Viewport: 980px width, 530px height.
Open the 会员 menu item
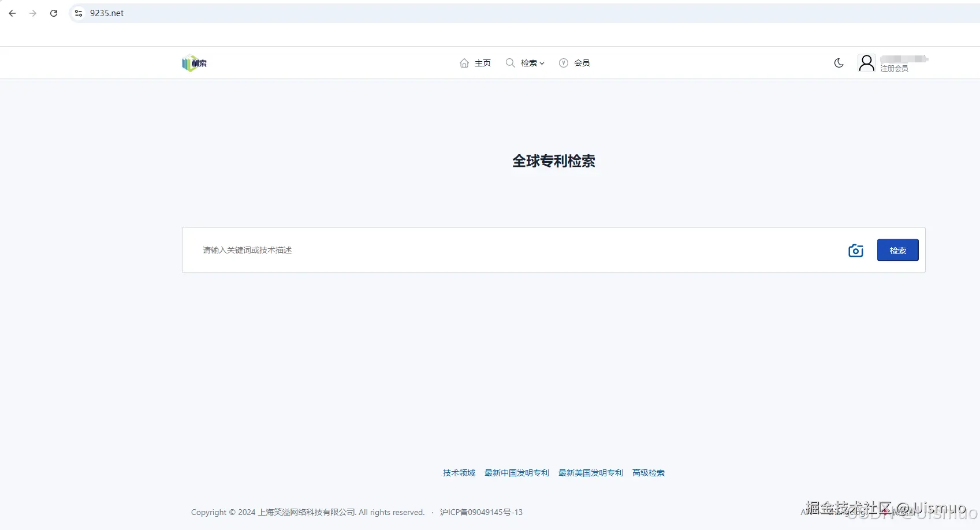[582, 63]
